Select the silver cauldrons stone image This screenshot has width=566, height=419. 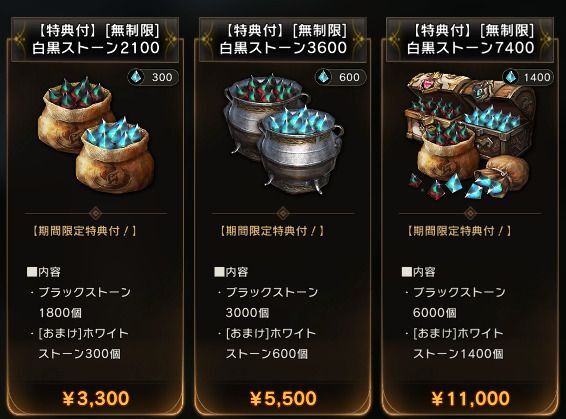click(x=283, y=134)
